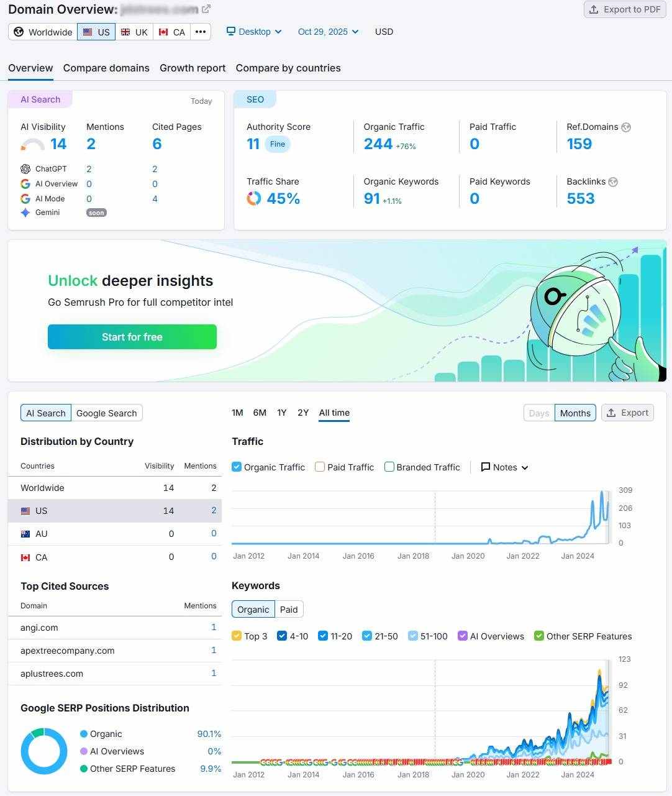Screen dimensions: 672x796
Task: Click the Google icon beside AI Mode
Action: click(x=25, y=199)
